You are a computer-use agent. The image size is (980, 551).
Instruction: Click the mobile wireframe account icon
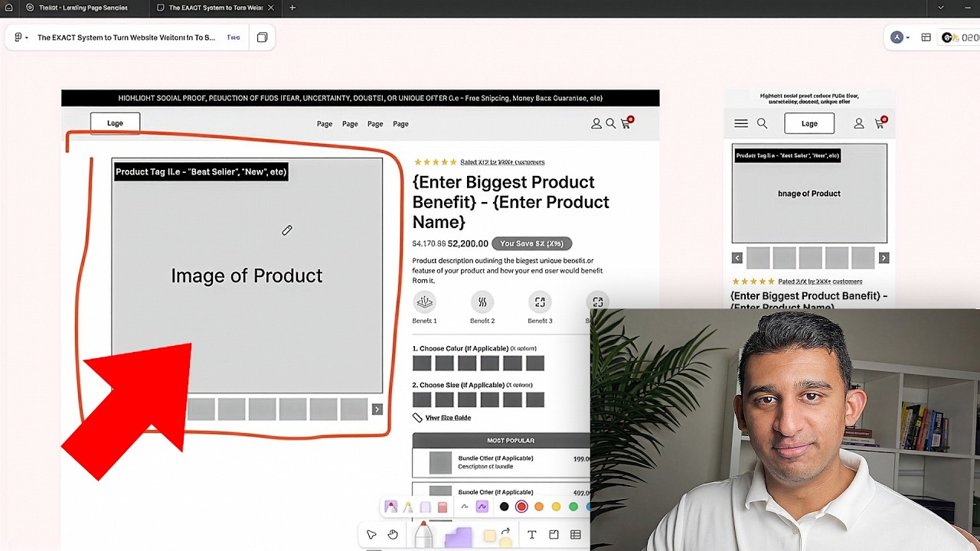coord(859,123)
